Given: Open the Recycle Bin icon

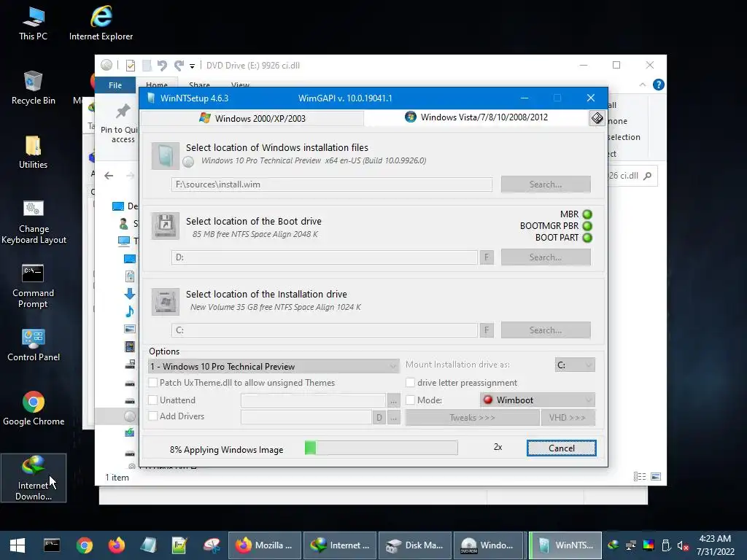Looking at the screenshot, I should pos(33,88).
